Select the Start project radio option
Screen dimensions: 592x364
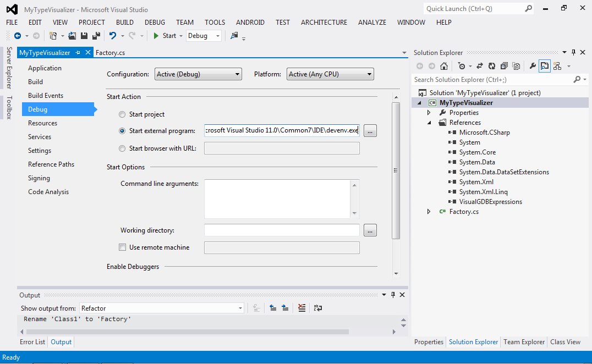(122, 114)
